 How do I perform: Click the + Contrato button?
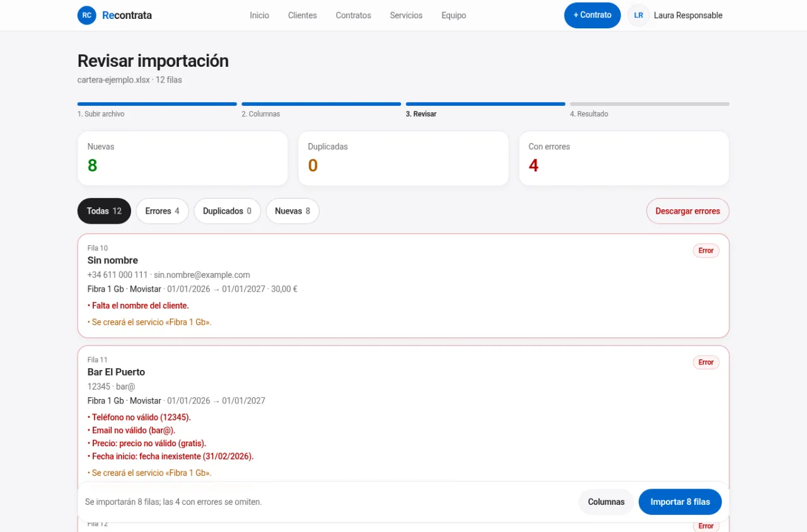click(x=593, y=15)
